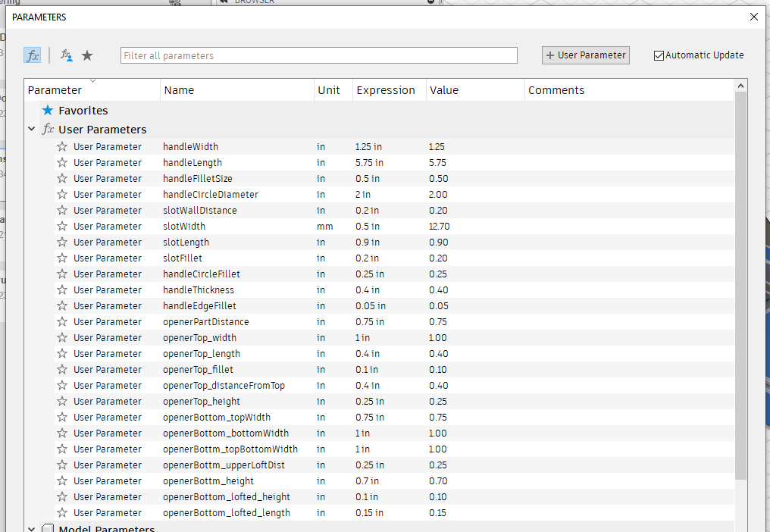Favorite the openerBottm_height parameter
This screenshot has height=532, width=770.
[x=61, y=480]
